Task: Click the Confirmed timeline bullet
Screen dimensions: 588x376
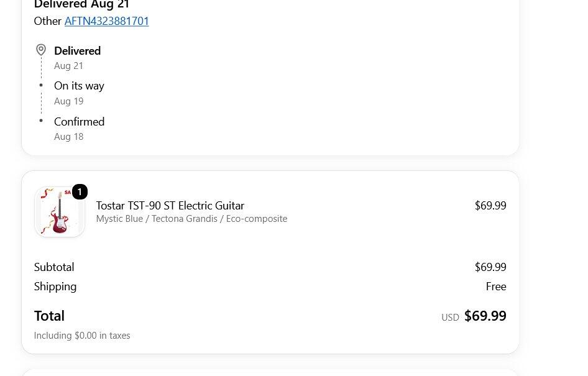Action: pyautogui.click(x=41, y=121)
